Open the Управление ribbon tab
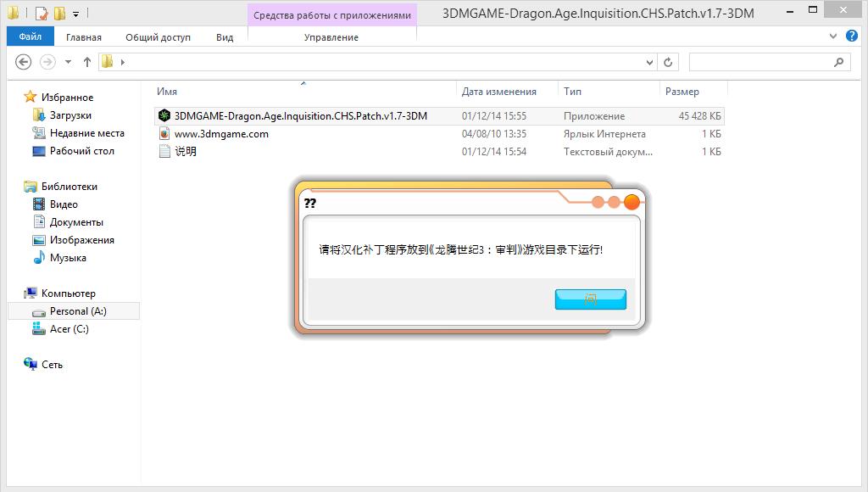Viewport: 868px width, 492px height. (x=331, y=37)
